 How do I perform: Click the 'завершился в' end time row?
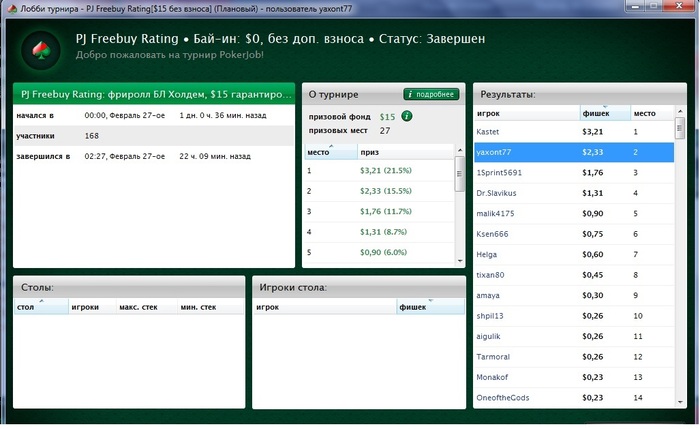154,156
